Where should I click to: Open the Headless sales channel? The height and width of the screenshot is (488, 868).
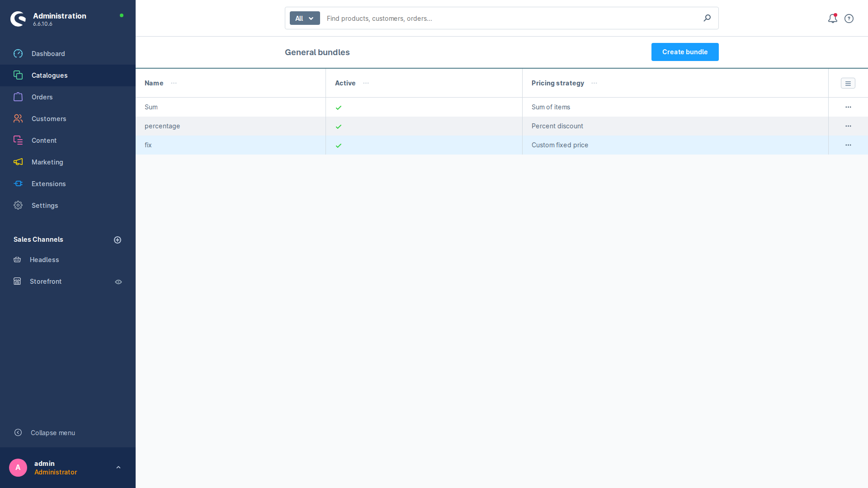(x=44, y=260)
